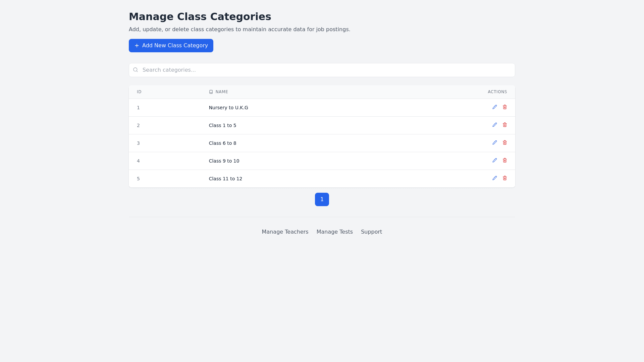The width and height of the screenshot is (644, 362).
Task: Select the Class 9 to 10 name cell
Action: [x=224, y=161]
